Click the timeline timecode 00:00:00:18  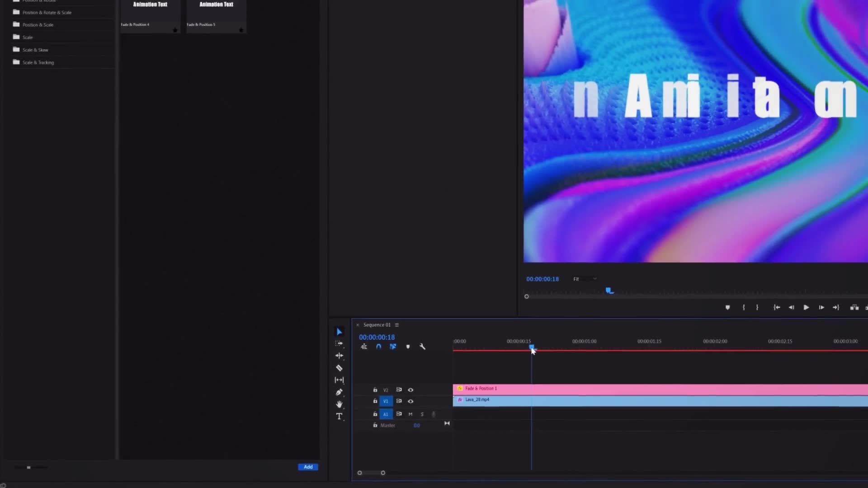click(377, 338)
